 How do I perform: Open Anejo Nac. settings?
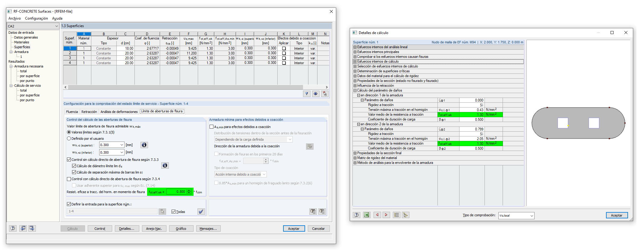(154, 229)
